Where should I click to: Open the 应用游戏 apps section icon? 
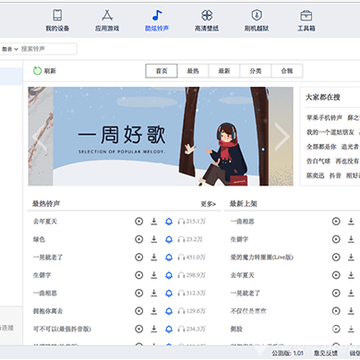point(107,15)
